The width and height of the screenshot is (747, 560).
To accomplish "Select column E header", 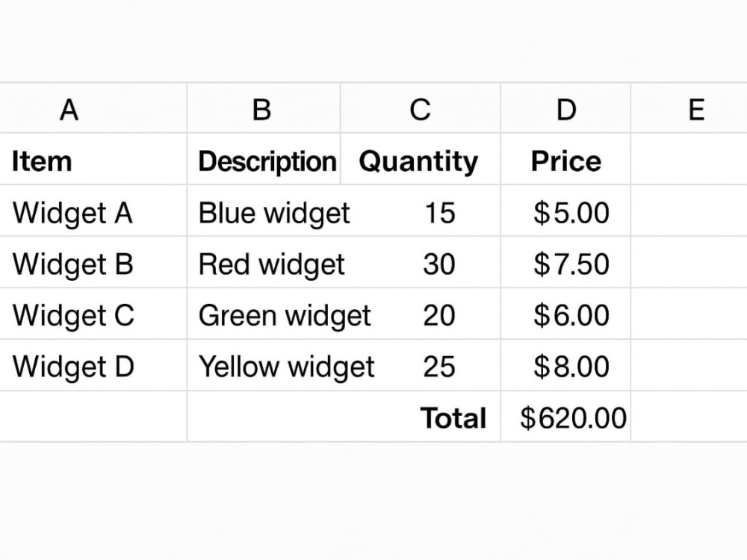I will tap(689, 108).
